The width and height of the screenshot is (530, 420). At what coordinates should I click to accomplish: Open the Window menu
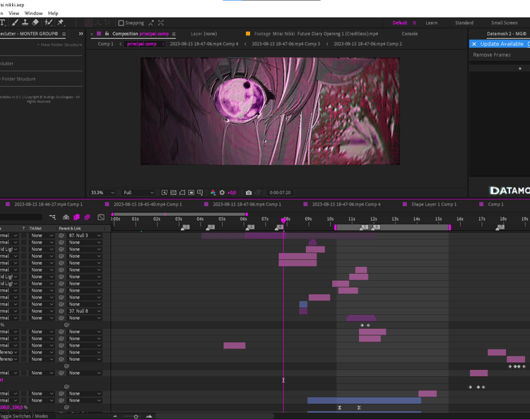click(x=33, y=13)
